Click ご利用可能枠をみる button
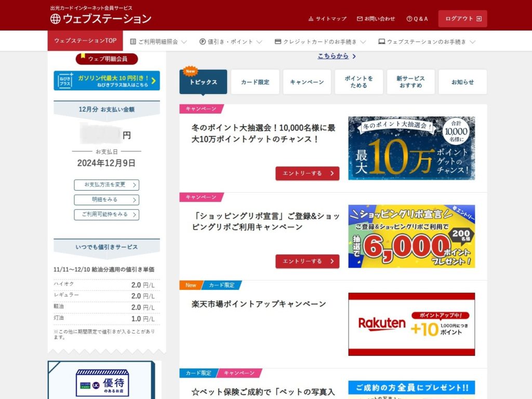Image resolution: width=532 pixels, height=399 pixels. 107,215
